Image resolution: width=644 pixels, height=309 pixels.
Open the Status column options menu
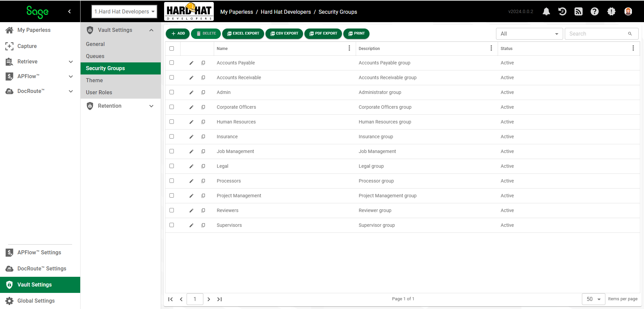(633, 48)
